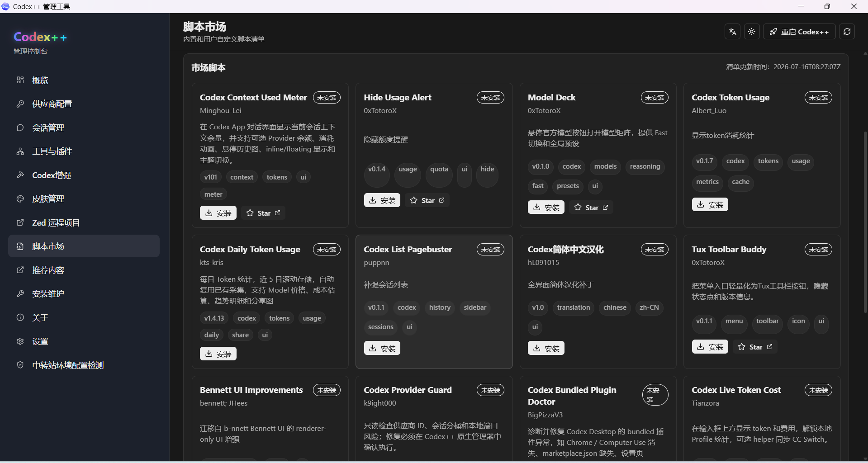This screenshot has height=463, width=868.
Task: Click the 'zh-CN' tag on Codex简体中文汉化
Action: tap(649, 307)
